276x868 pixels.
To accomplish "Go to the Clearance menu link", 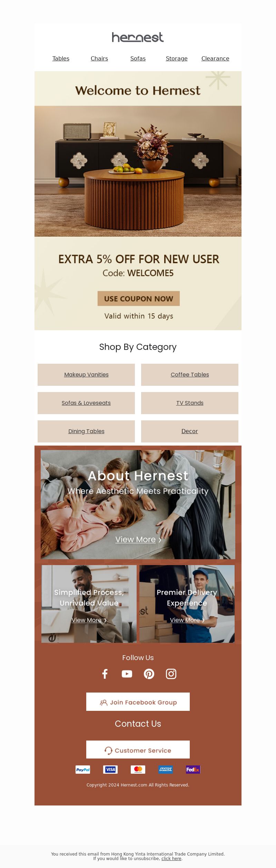I will (x=215, y=59).
